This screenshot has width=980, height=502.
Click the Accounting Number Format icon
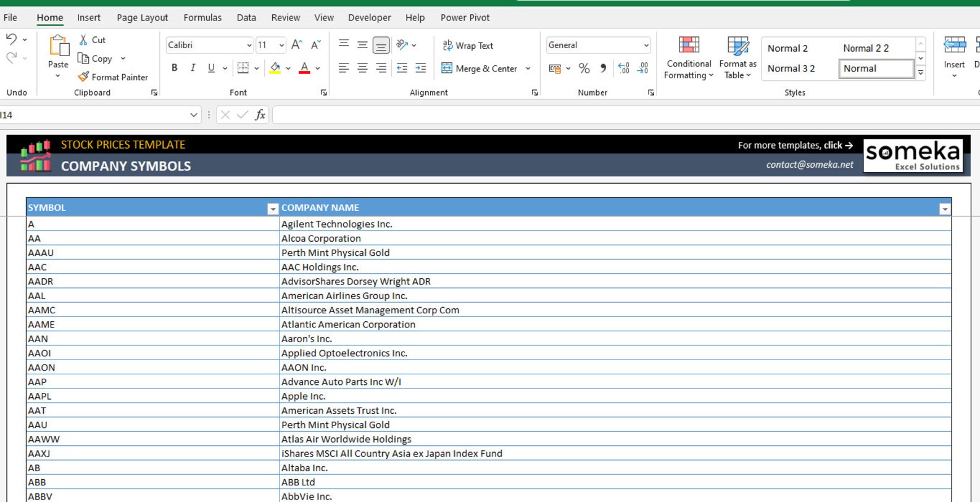click(x=555, y=68)
